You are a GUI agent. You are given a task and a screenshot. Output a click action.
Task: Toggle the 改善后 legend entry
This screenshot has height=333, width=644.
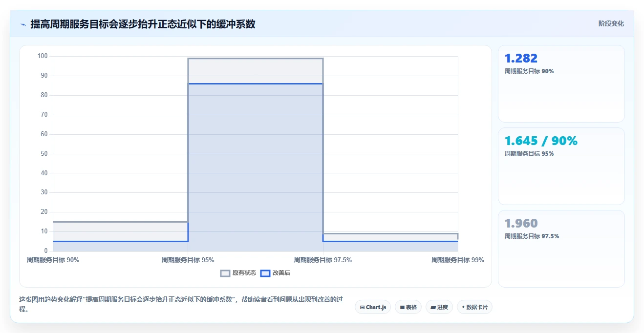pyautogui.click(x=275, y=273)
